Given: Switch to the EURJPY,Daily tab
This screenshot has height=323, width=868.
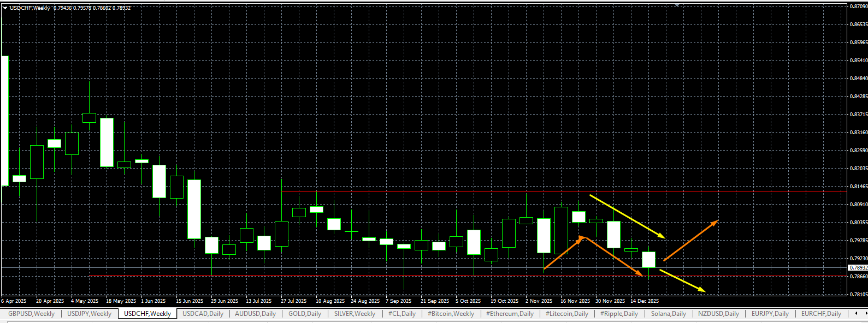Looking at the screenshot, I should pyautogui.click(x=770, y=314).
